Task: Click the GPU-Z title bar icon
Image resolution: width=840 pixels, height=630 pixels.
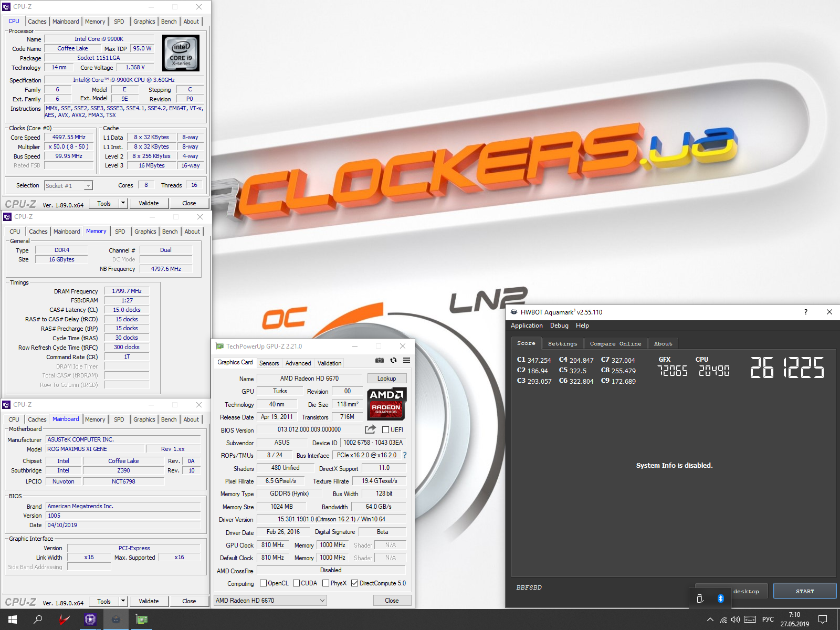Action: click(x=219, y=346)
